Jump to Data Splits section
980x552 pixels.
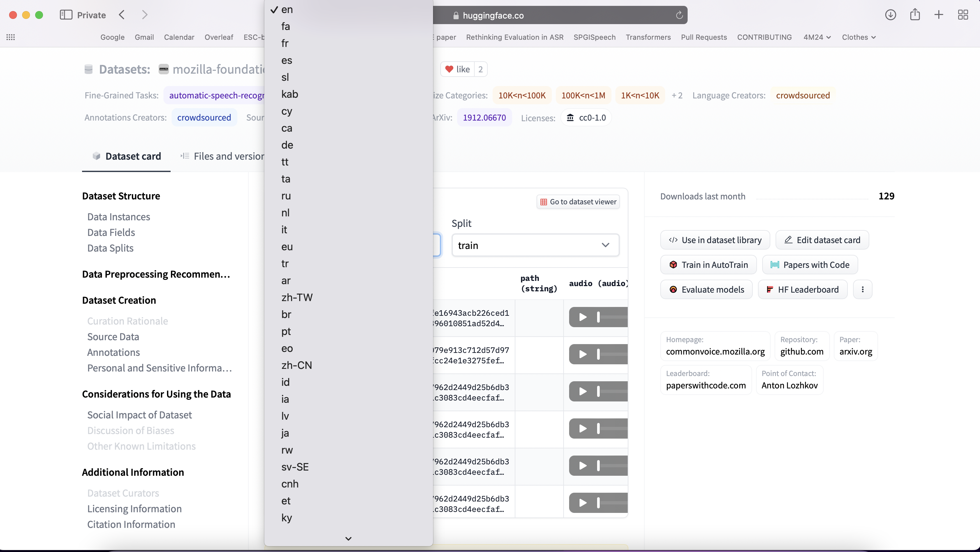(110, 248)
